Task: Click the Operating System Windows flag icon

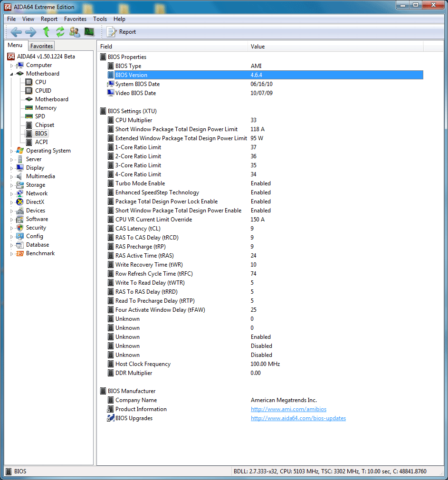Action: pos(20,151)
